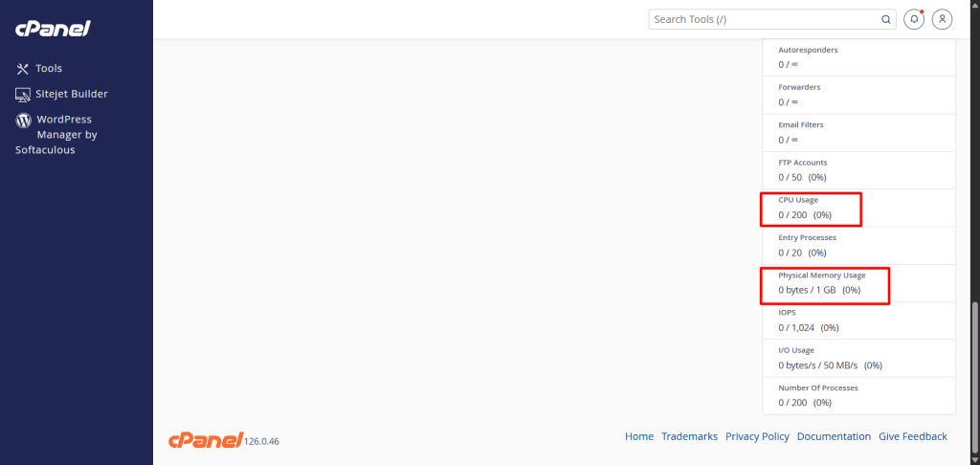Open the Documentation footer link
This screenshot has width=980, height=465.
coord(834,436)
